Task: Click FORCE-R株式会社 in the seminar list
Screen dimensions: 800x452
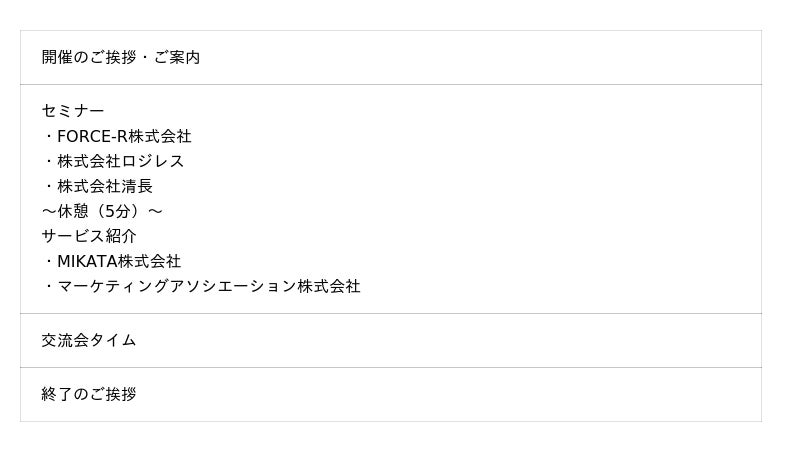Action: (124, 136)
